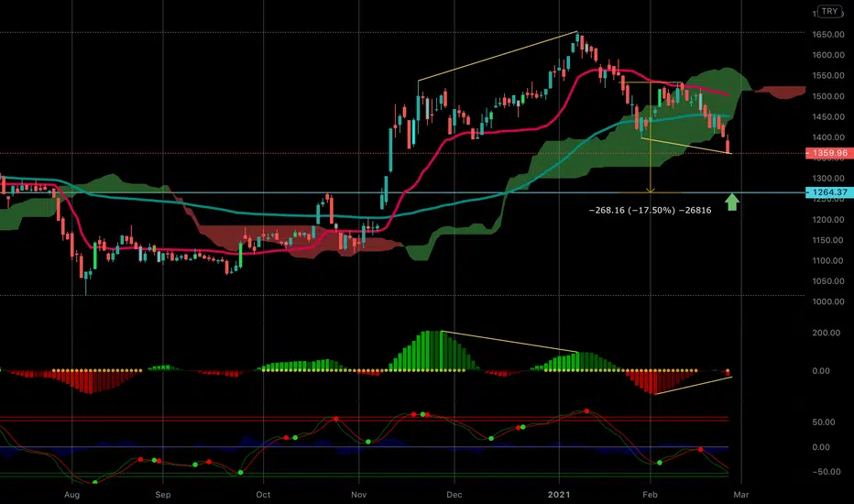Click the 1000.00 price scale value
The image size is (854, 504).
(x=828, y=301)
